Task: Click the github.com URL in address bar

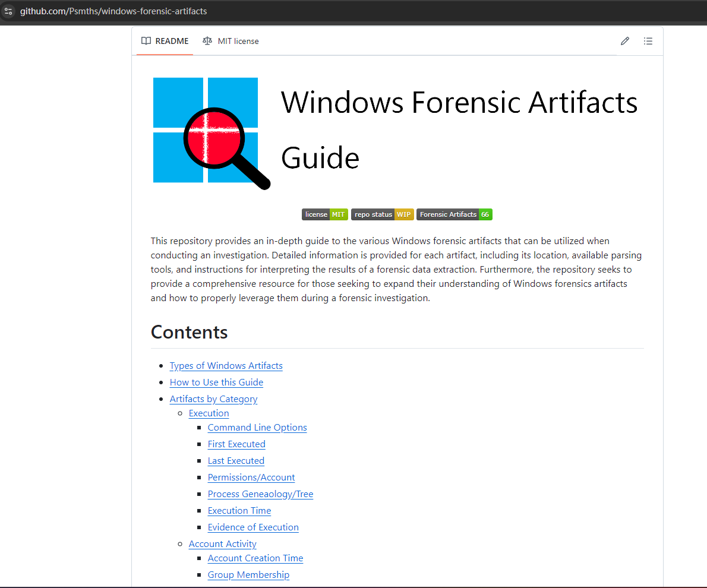Action: (113, 11)
